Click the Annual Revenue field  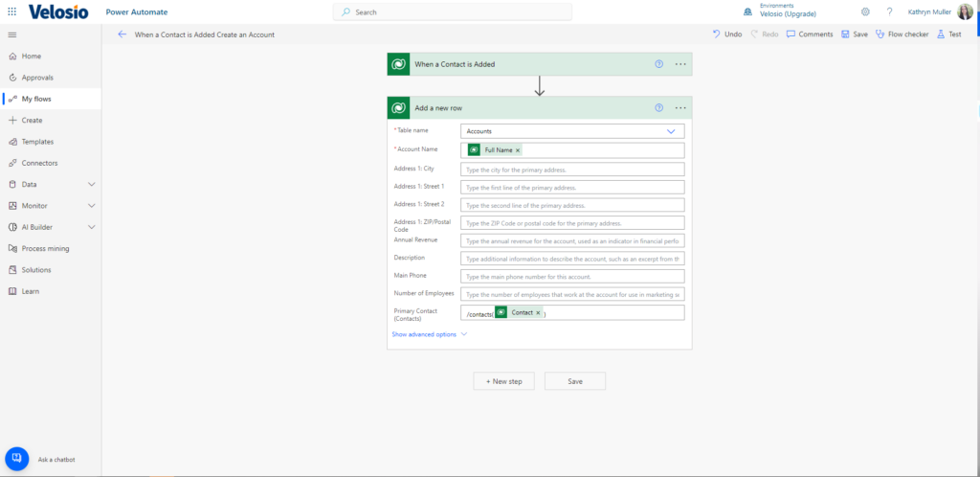572,240
